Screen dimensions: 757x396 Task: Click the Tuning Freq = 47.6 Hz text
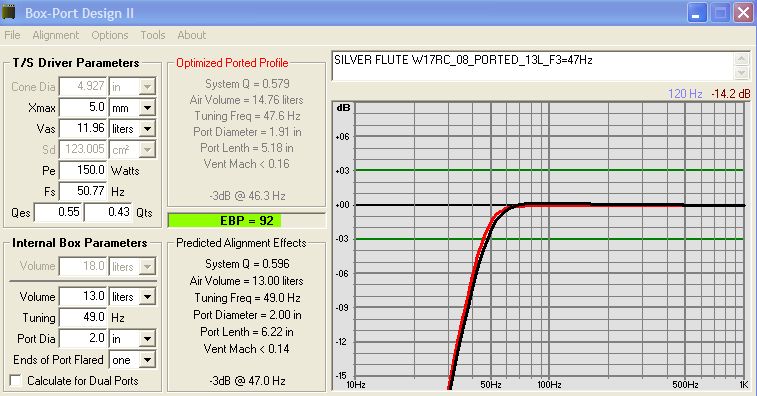pos(247,116)
